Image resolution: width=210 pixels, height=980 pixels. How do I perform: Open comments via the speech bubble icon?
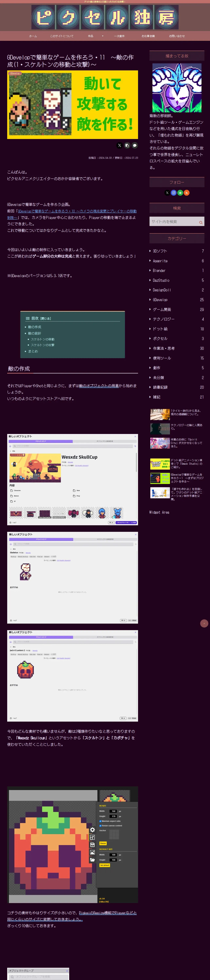coord(135,145)
